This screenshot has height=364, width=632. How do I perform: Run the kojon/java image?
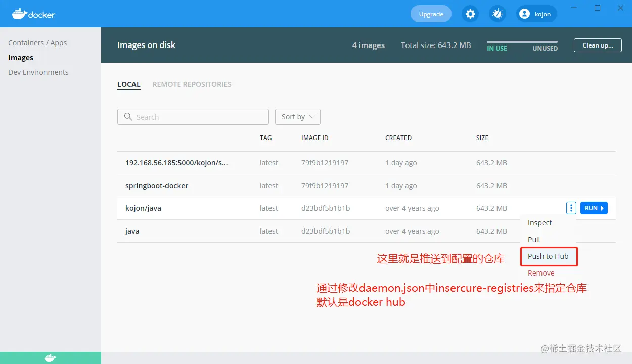(594, 208)
